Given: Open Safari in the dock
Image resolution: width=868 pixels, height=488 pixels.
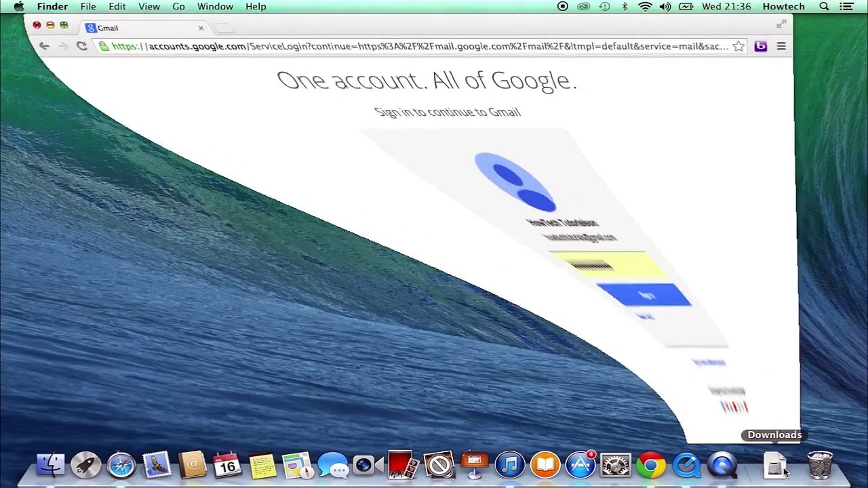Looking at the screenshot, I should point(121,466).
